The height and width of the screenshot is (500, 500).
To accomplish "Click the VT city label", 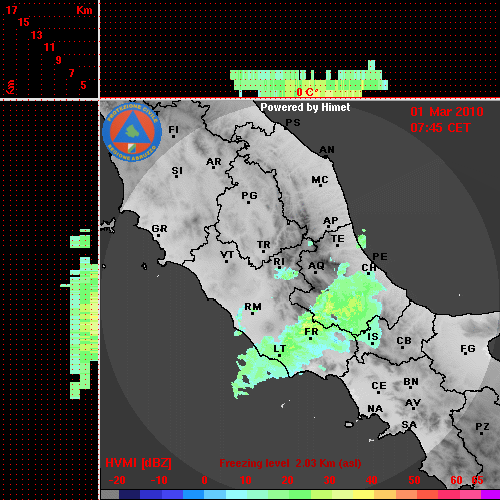I will tap(227, 255).
